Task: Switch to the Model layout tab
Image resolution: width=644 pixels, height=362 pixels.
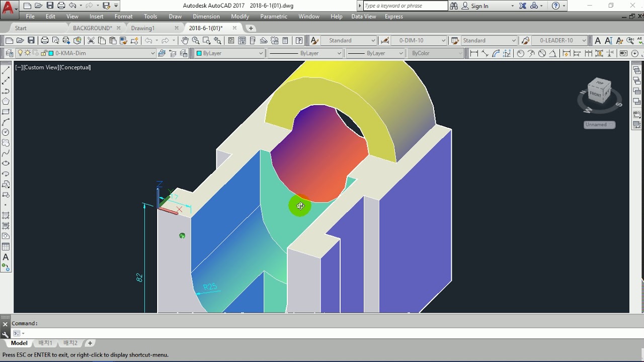Action: pyautogui.click(x=19, y=343)
